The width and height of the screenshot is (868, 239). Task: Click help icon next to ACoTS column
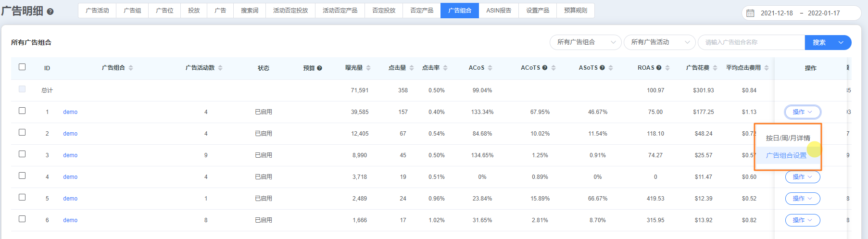click(x=545, y=68)
